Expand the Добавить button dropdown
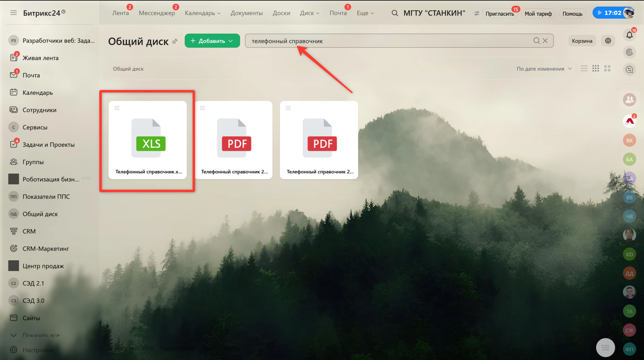This screenshot has width=644, height=360. [x=230, y=41]
